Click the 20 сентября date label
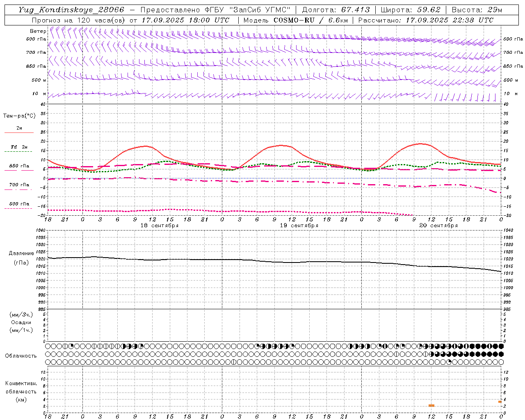The height and width of the screenshot is (420, 525). coord(438,226)
